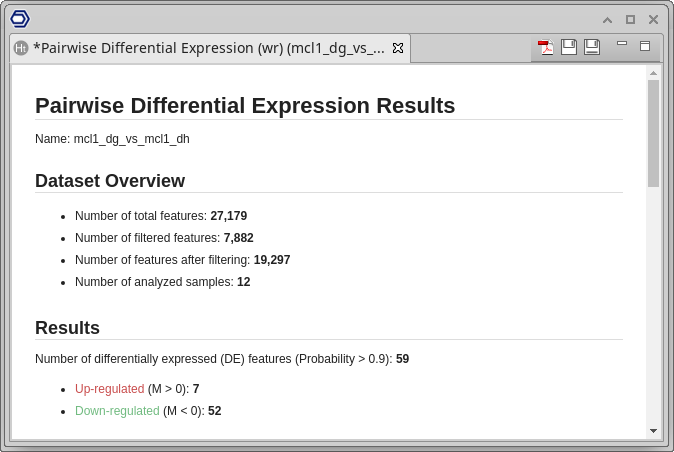Click the Save All icon

tap(592, 47)
